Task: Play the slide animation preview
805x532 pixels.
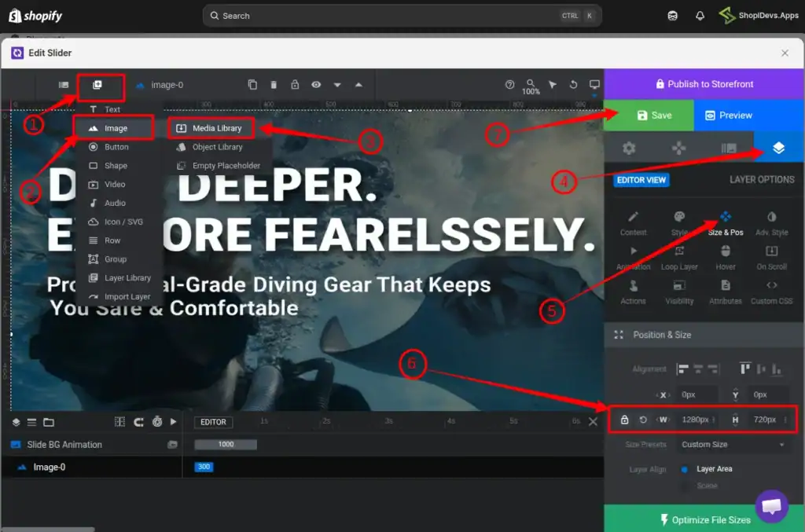Action: [175, 422]
